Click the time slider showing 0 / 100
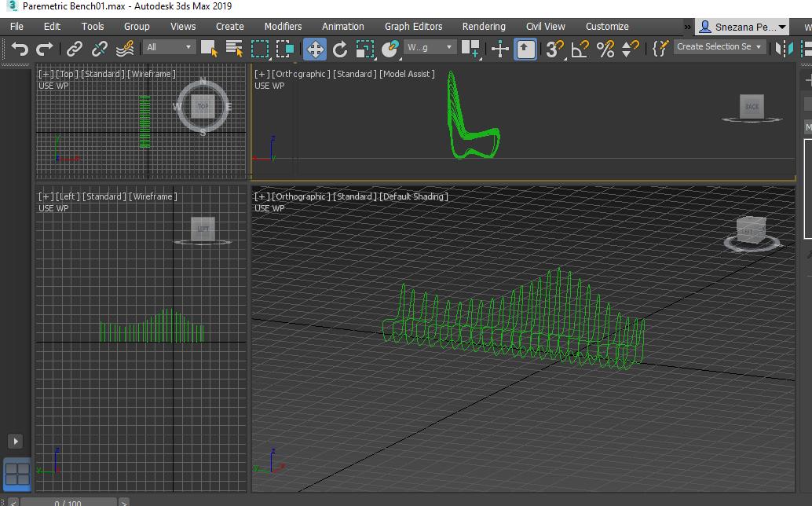 click(x=68, y=502)
